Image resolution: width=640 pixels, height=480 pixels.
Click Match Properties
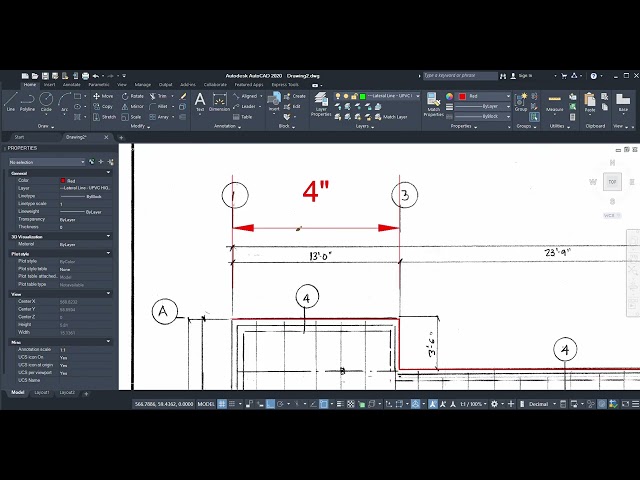[x=433, y=104]
